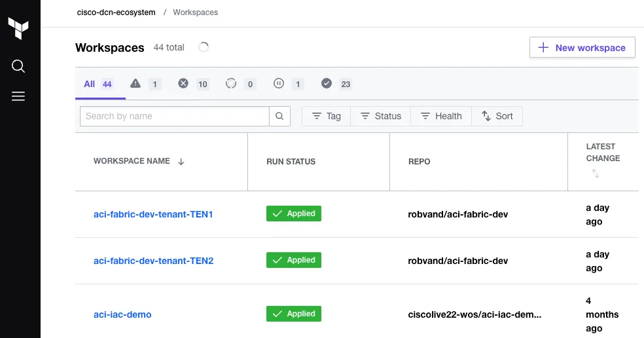The width and height of the screenshot is (644, 338).
Task: Click the New workspace button
Action: coord(582,48)
